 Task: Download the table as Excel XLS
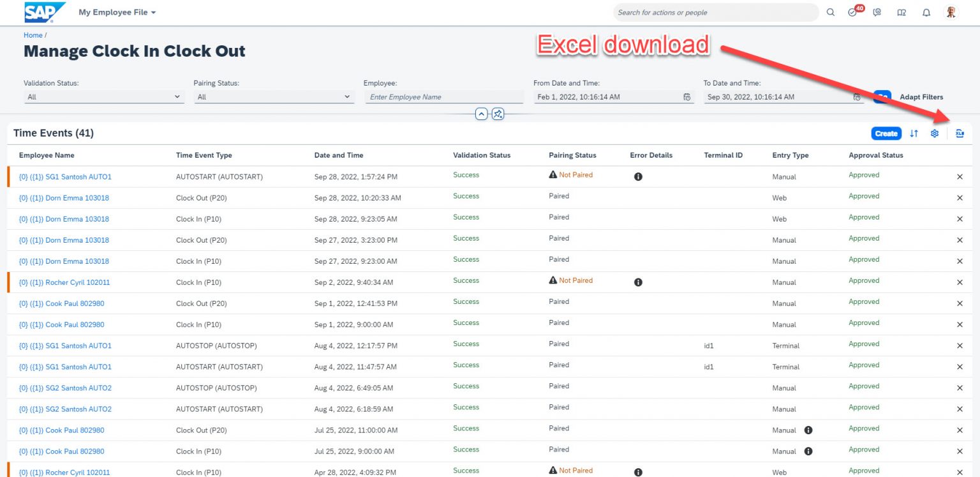pos(960,133)
